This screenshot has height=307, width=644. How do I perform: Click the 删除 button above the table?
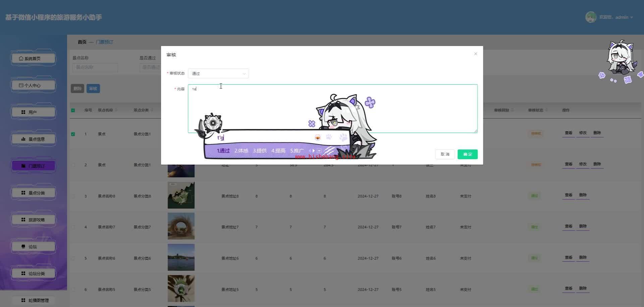(x=77, y=89)
